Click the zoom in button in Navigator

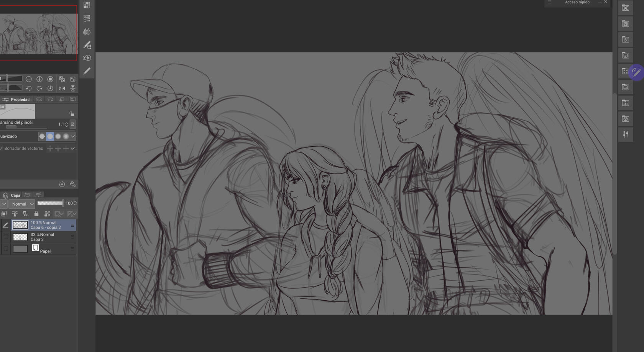39,79
